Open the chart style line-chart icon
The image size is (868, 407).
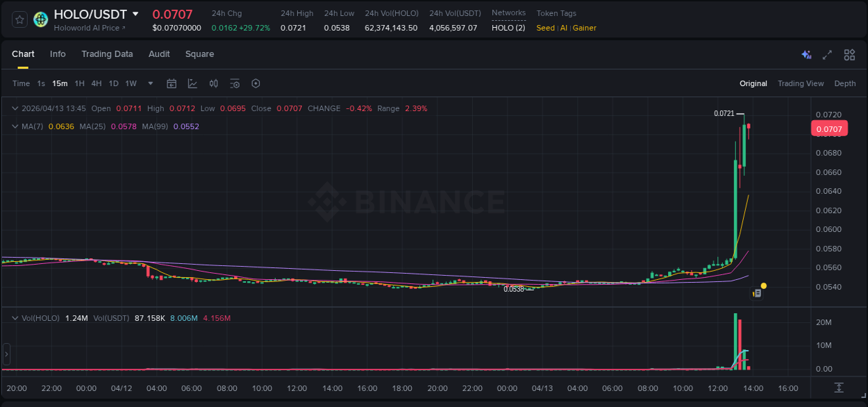tap(192, 83)
